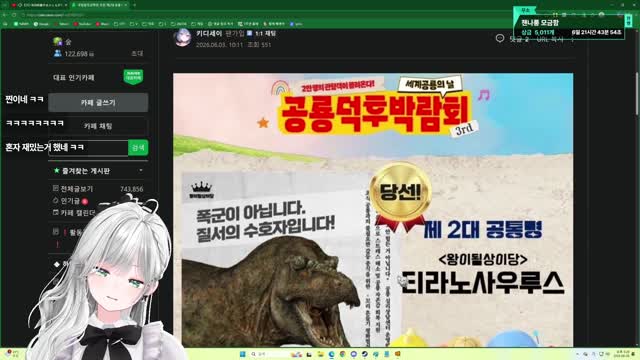Show hidden system tray icons
This screenshot has height=360, width=640.
coord(578,354)
